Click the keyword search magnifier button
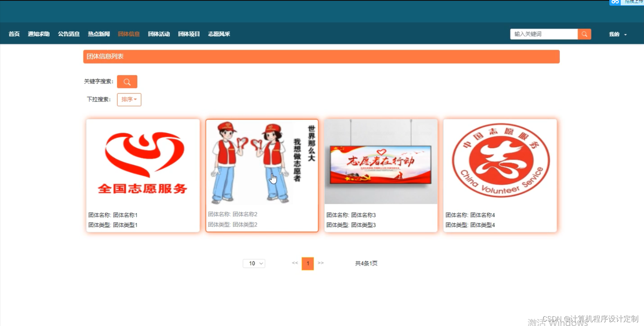This screenshot has height=326, width=644. pos(127,82)
